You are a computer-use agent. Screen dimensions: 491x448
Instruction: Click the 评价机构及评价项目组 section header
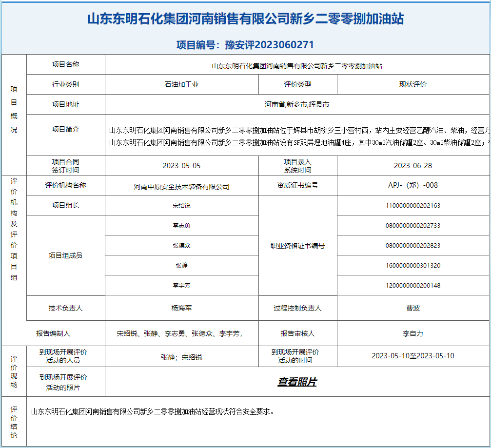tap(14, 229)
